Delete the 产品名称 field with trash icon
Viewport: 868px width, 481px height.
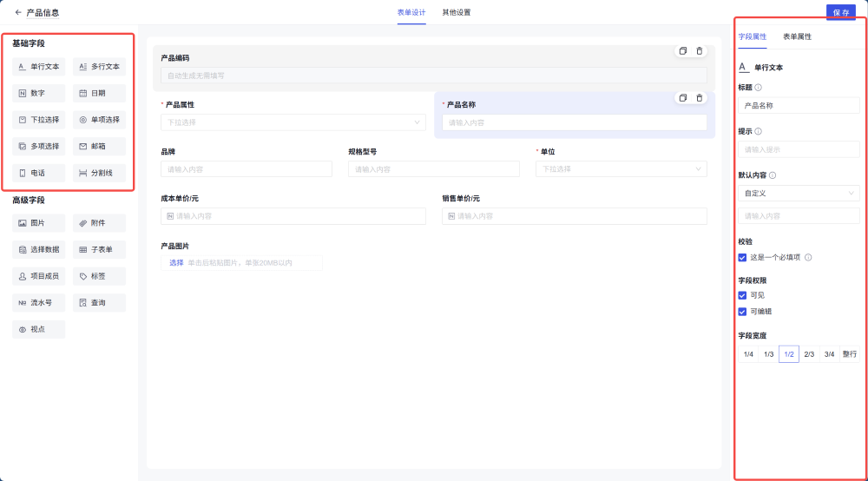(x=700, y=98)
